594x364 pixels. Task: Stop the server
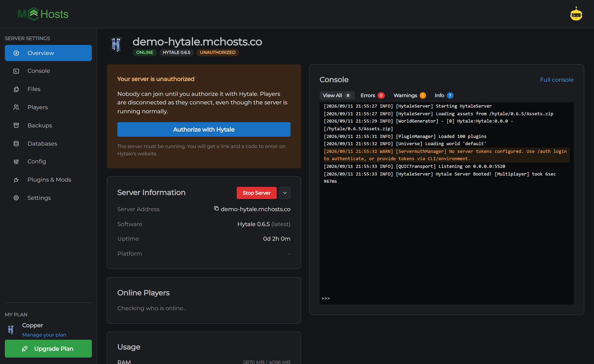tap(257, 193)
